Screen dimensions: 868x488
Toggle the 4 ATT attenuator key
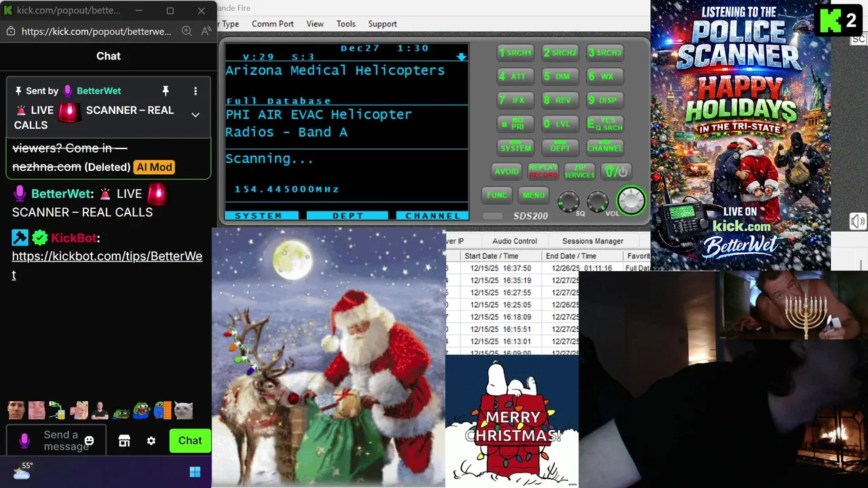(515, 77)
